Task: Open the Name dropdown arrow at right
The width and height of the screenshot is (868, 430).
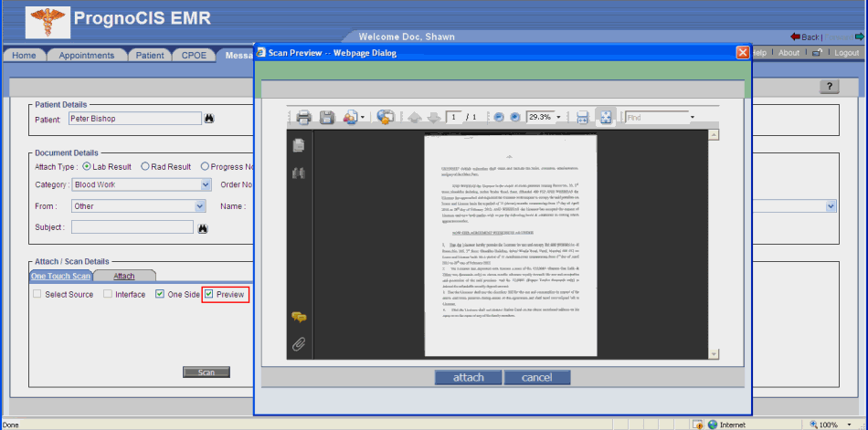Action: [x=831, y=206]
